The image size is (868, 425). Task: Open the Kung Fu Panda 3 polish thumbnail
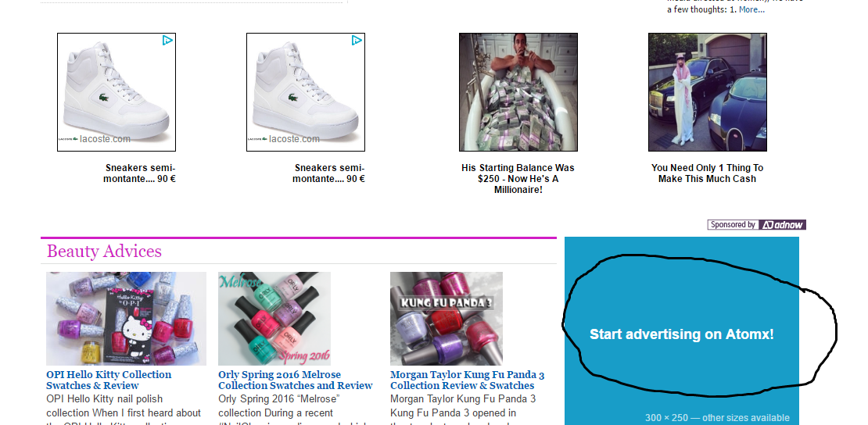coord(447,319)
